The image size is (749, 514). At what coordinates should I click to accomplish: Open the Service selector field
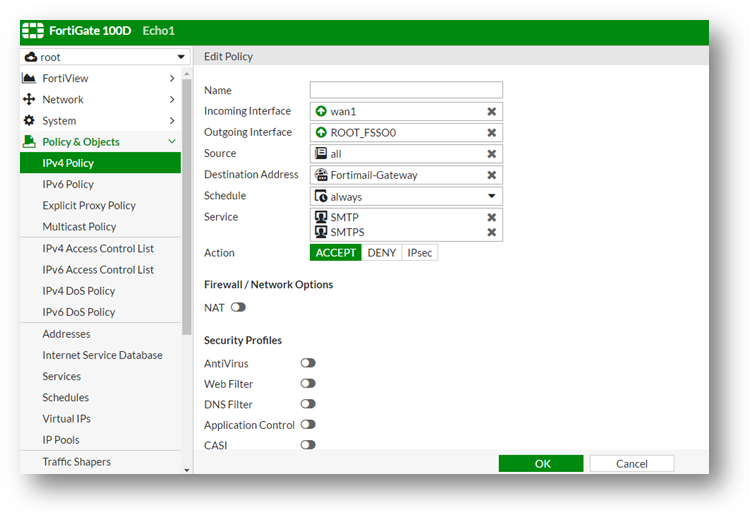coord(406,225)
